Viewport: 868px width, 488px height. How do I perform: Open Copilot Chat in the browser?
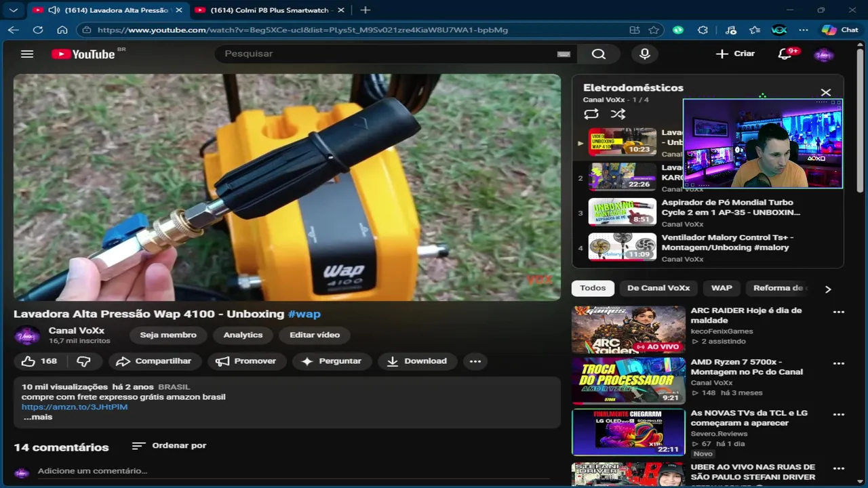[x=840, y=30]
